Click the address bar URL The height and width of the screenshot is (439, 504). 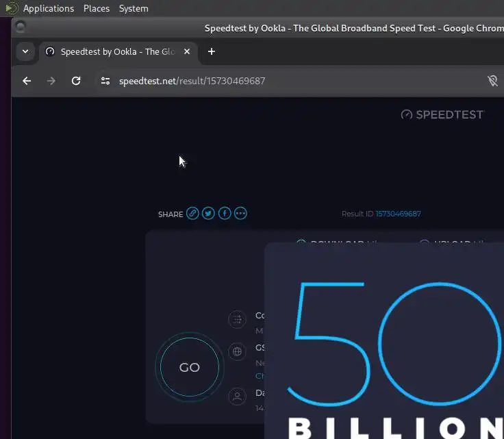pos(192,81)
